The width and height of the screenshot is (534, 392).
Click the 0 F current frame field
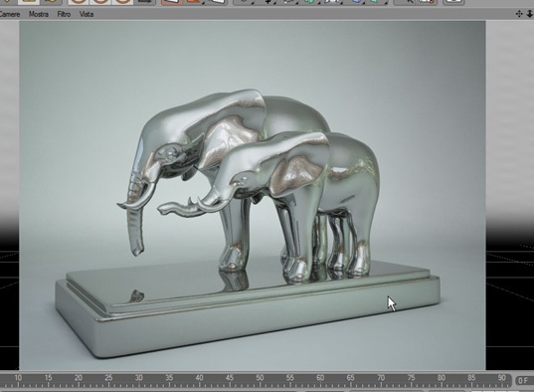[x=523, y=380]
